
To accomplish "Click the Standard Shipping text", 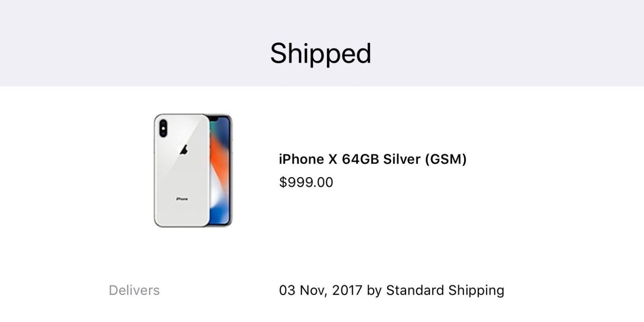I will point(445,291).
